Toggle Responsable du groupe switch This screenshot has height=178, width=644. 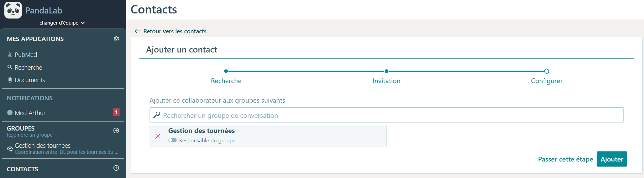point(172,140)
